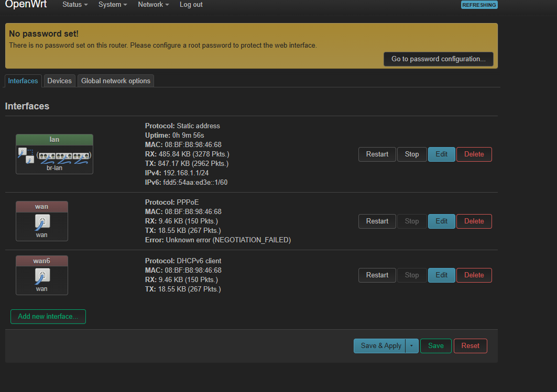Restart the wan6 DHCPv6 interface

(x=377, y=275)
